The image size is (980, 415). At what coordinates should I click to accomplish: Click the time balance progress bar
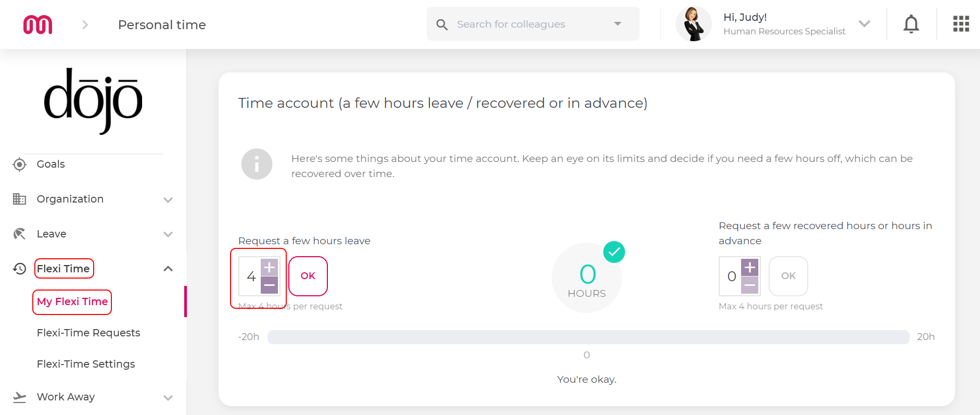coord(588,337)
